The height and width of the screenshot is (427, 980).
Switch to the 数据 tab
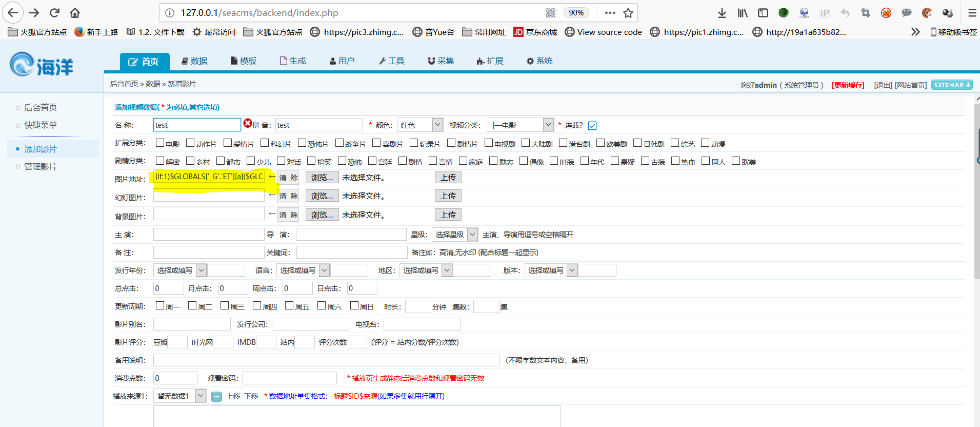(x=194, y=61)
